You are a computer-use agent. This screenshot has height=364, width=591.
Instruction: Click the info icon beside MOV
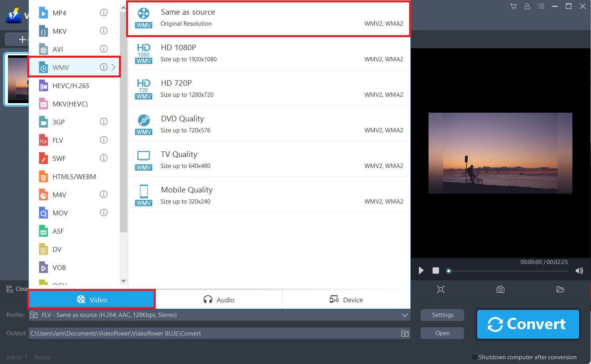pos(104,213)
